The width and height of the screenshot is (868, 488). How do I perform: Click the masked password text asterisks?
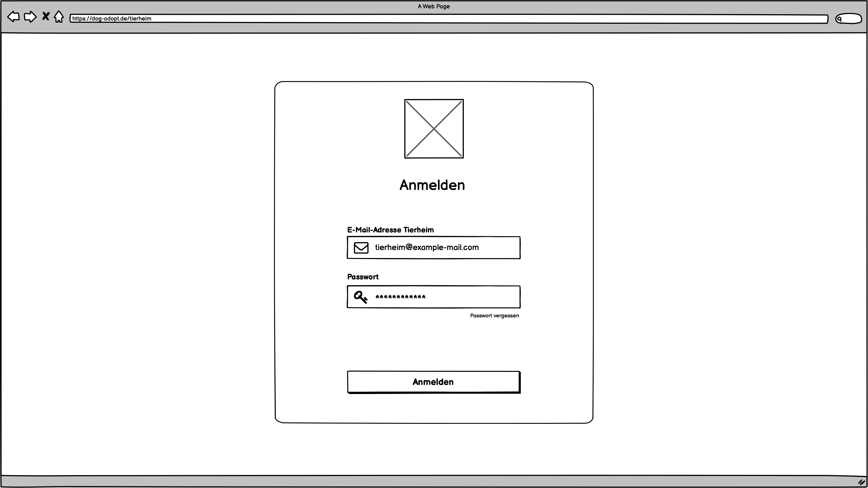coord(400,297)
